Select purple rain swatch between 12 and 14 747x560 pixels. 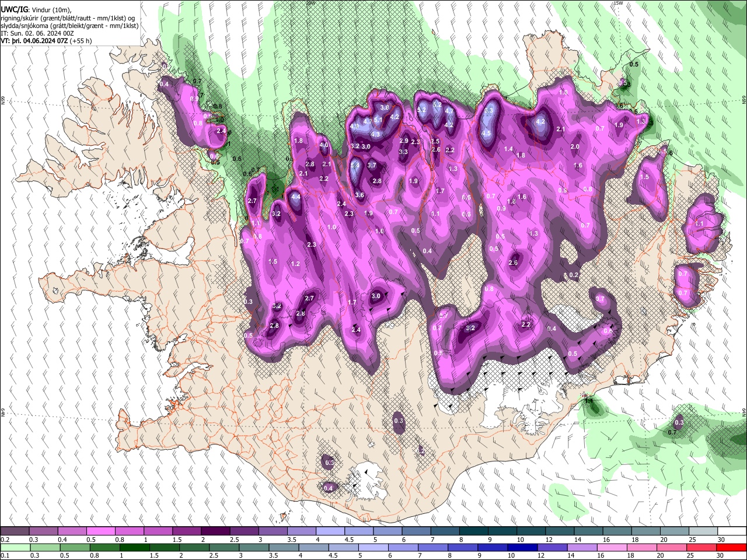pyautogui.click(x=553, y=547)
